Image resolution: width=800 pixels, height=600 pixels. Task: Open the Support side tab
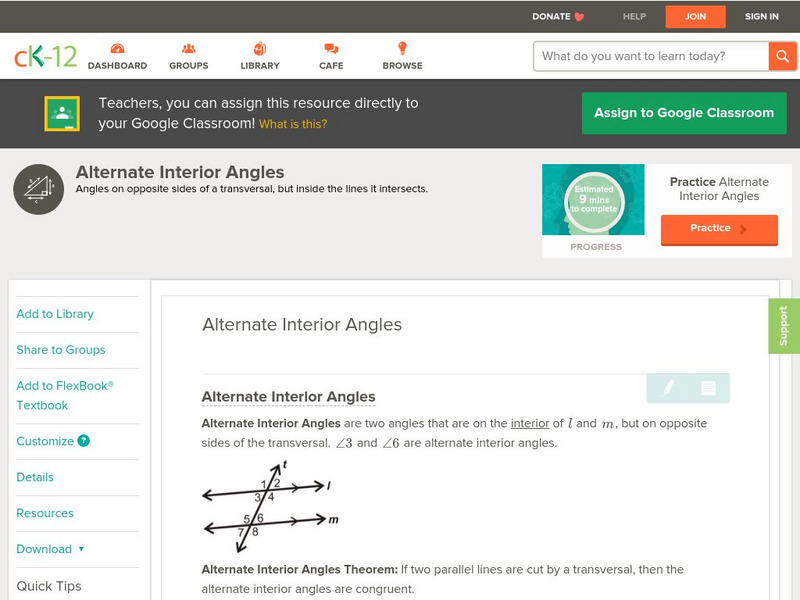tap(784, 326)
